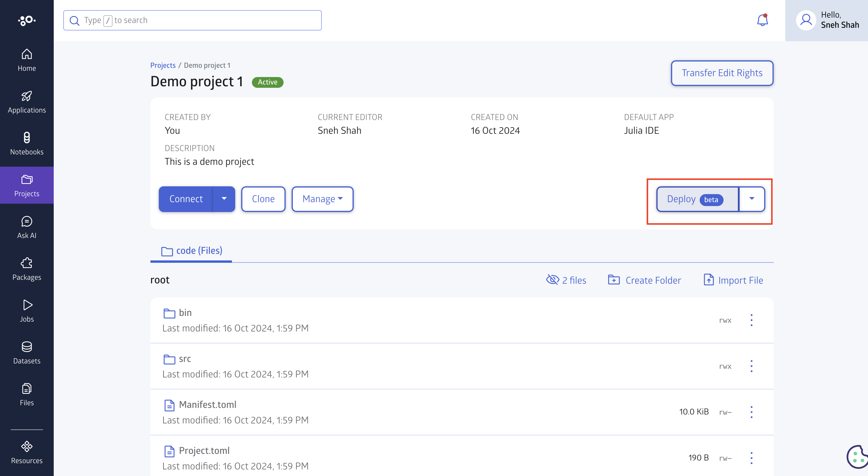The image size is (868, 476).
Task: Open the Jobs page
Action: pos(27,311)
